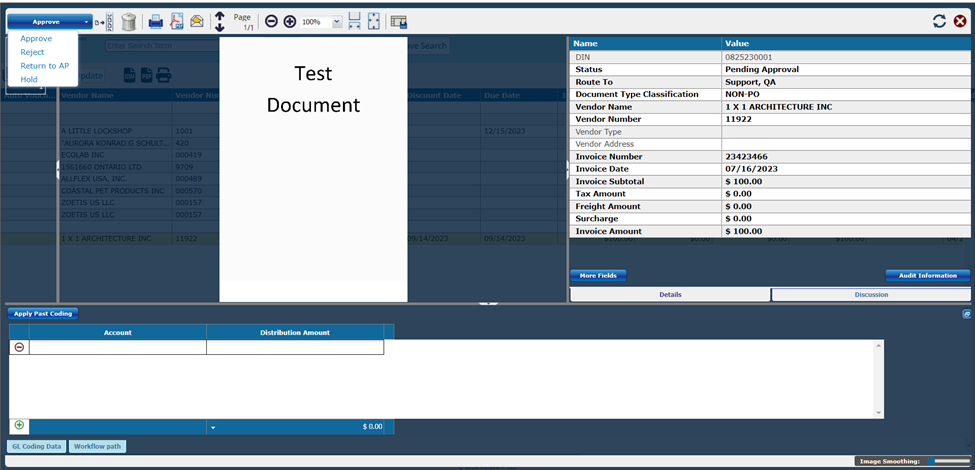975x470 pixels.
Task: Click the printer icon in the toolbar
Action: pyautogui.click(x=155, y=21)
